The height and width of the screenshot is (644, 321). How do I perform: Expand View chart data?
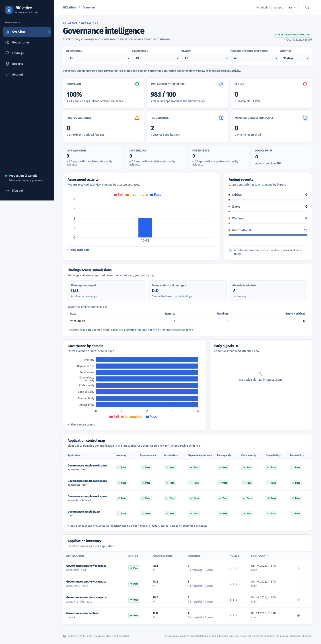pyautogui.click(x=78, y=250)
